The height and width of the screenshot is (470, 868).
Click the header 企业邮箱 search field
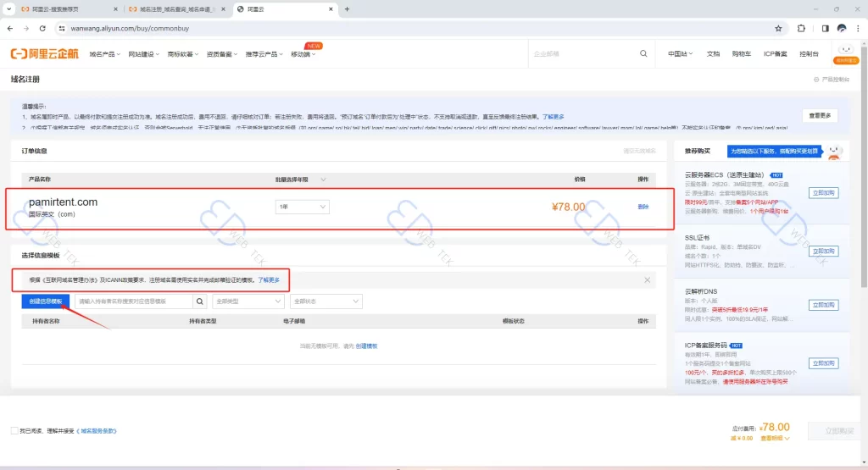584,53
